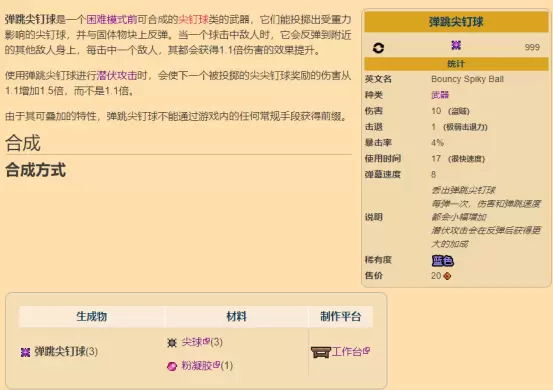Click the 弹跳尖钉球 infobox title
Screen dimensions: 553x390
point(456,22)
